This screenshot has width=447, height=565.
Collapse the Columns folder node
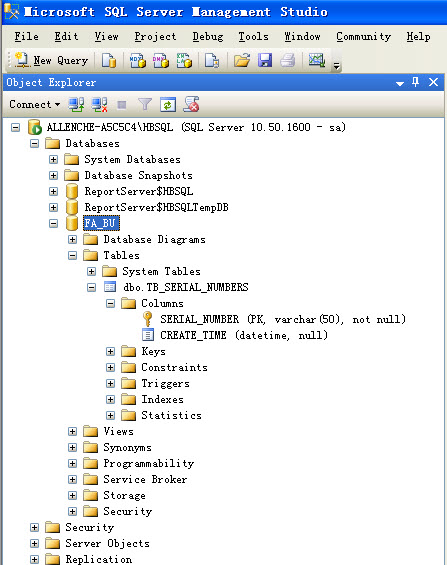tap(111, 303)
